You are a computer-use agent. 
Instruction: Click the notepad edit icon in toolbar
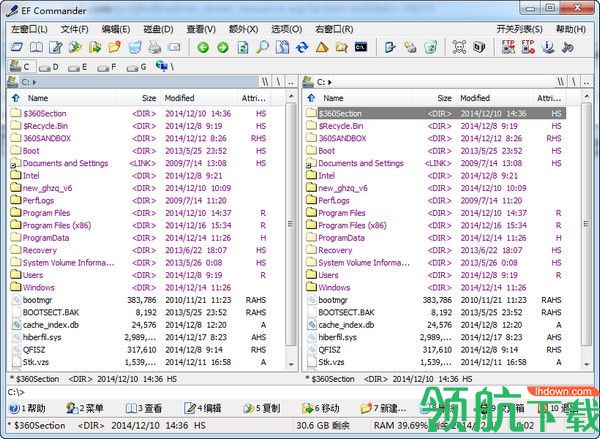pyautogui.click(x=56, y=47)
